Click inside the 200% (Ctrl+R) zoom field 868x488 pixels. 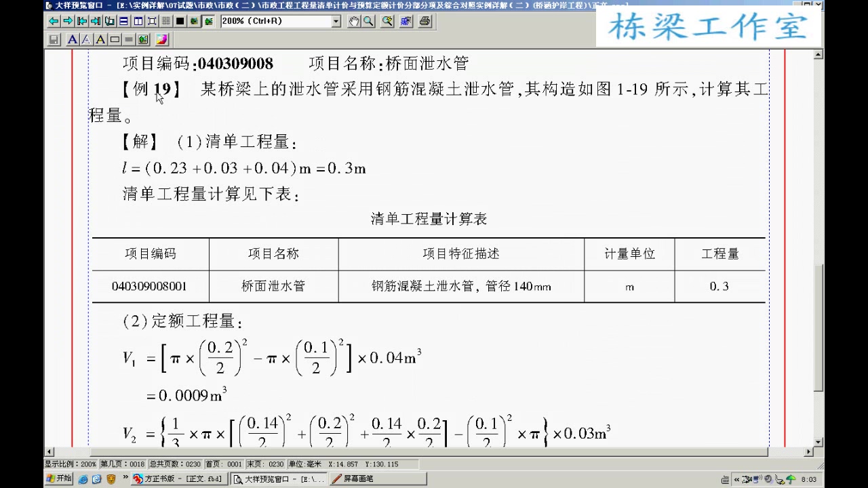pos(276,21)
